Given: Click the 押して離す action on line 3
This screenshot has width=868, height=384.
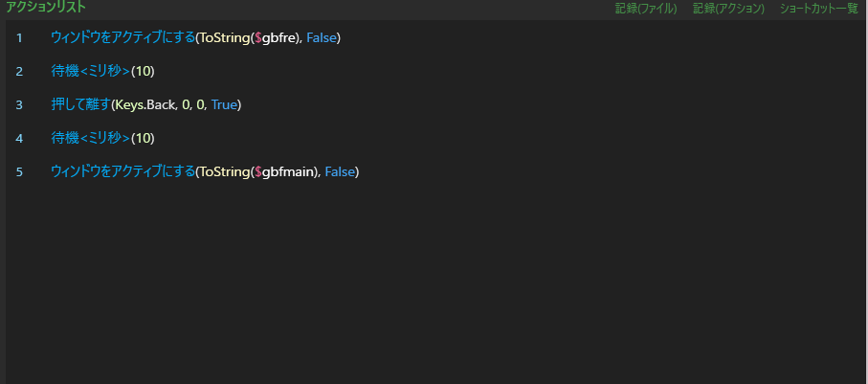Looking at the screenshot, I should coord(80,104).
